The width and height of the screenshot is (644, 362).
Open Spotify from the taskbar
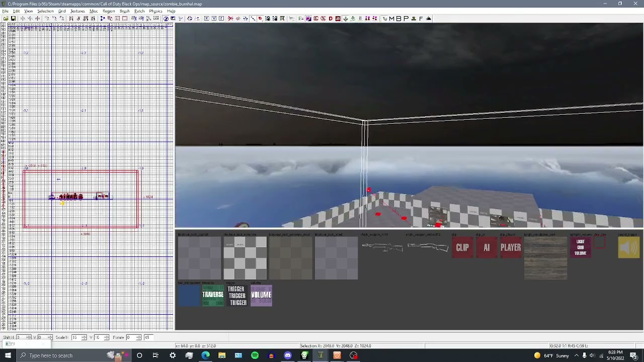pyautogui.click(x=255, y=355)
